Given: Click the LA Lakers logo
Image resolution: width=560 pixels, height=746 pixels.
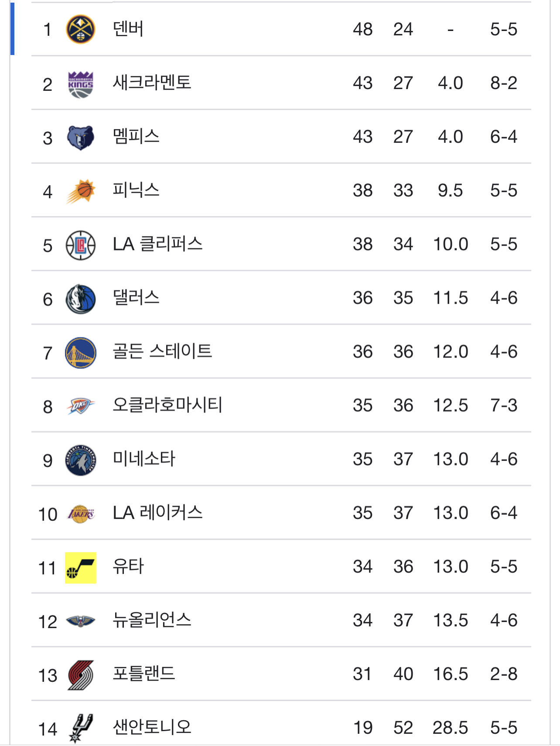Looking at the screenshot, I should (80, 514).
